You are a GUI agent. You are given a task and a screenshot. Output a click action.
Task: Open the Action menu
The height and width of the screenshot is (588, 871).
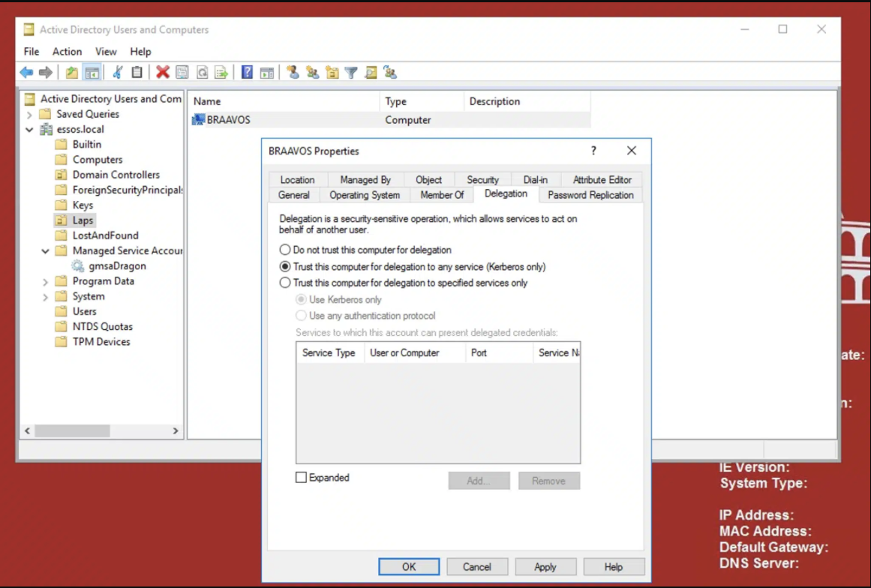click(67, 52)
